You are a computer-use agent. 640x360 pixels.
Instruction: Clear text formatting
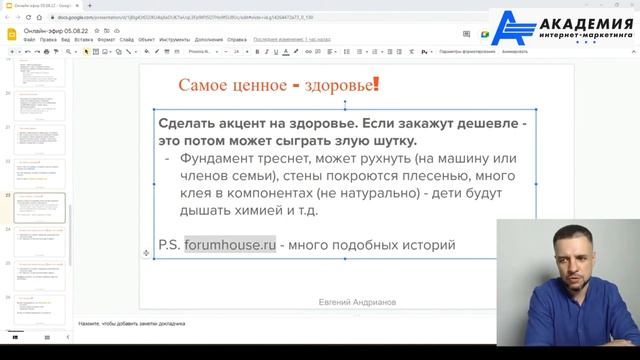coord(411,52)
